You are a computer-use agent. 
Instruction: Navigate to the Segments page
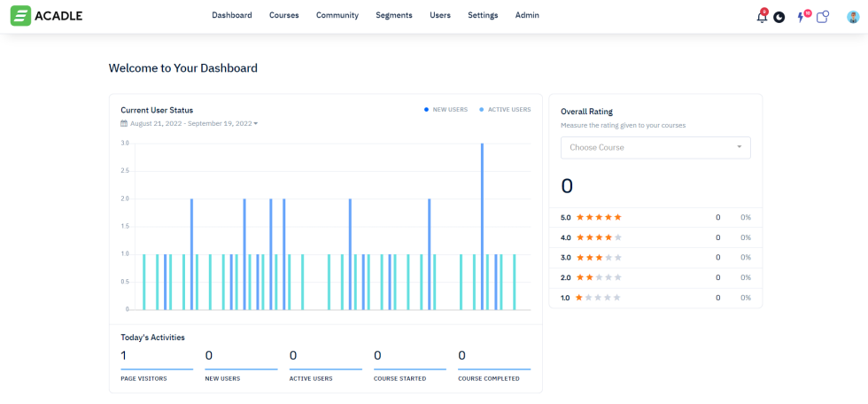pyautogui.click(x=393, y=15)
